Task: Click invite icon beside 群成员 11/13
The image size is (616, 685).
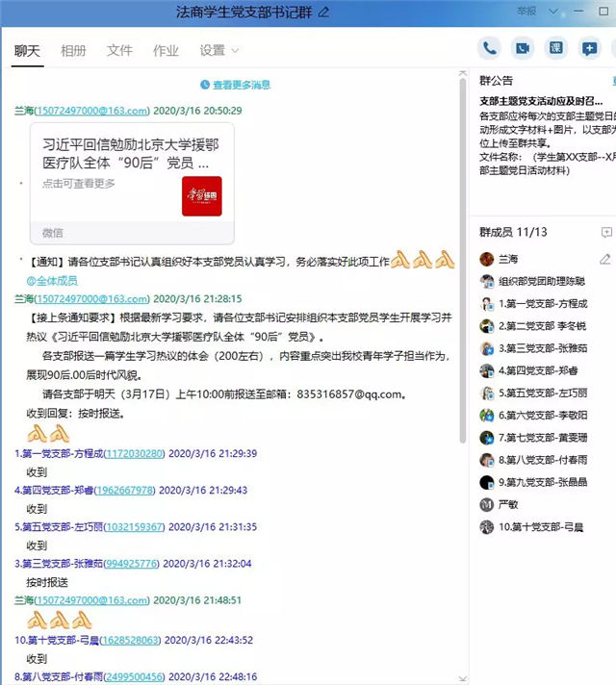Action: pos(605,232)
